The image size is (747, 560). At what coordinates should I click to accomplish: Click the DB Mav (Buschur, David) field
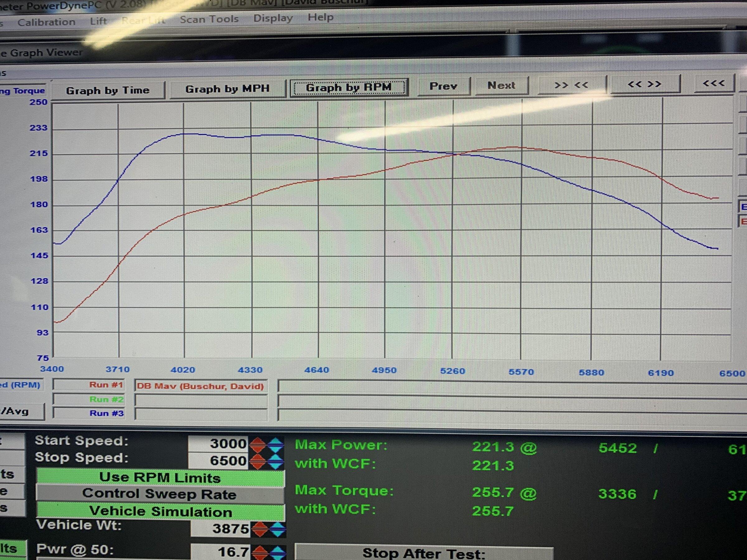click(200, 386)
